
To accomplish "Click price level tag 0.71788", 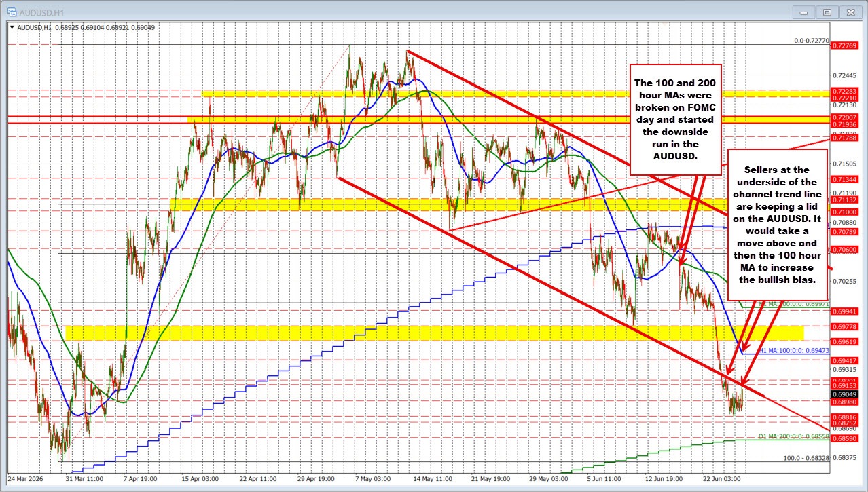I will pos(844,138).
